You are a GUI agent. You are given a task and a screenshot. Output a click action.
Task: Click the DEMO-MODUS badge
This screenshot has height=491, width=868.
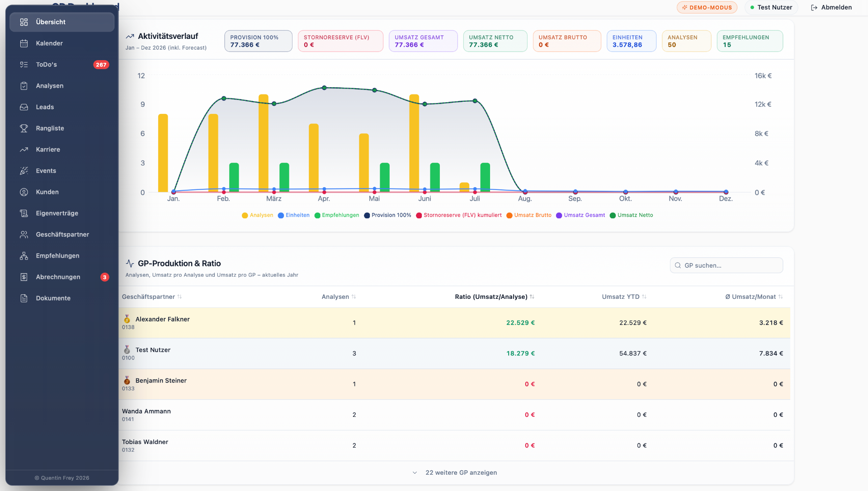point(707,8)
